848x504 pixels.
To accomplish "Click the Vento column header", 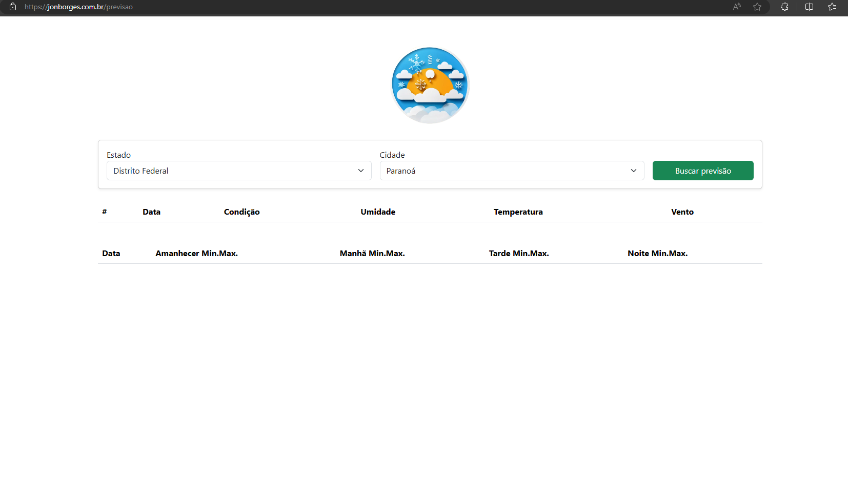I will 682,212.
